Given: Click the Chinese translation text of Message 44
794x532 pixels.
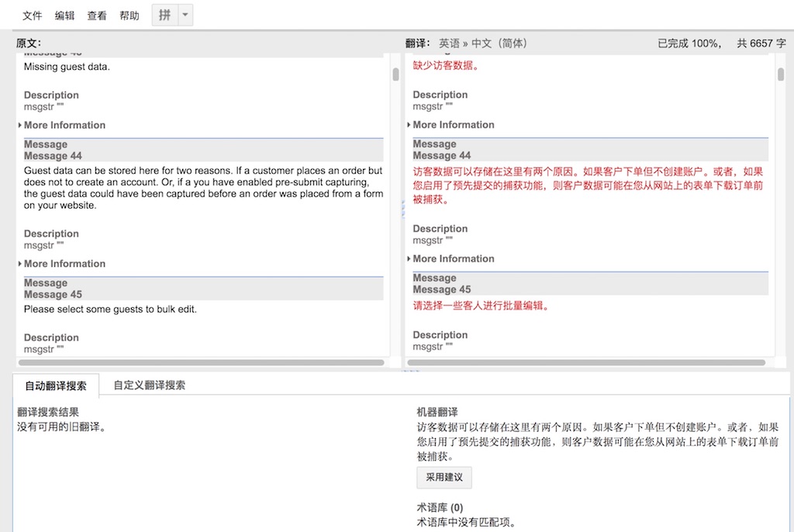Looking at the screenshot, I should pyautogui.click(x=588, y=185).
